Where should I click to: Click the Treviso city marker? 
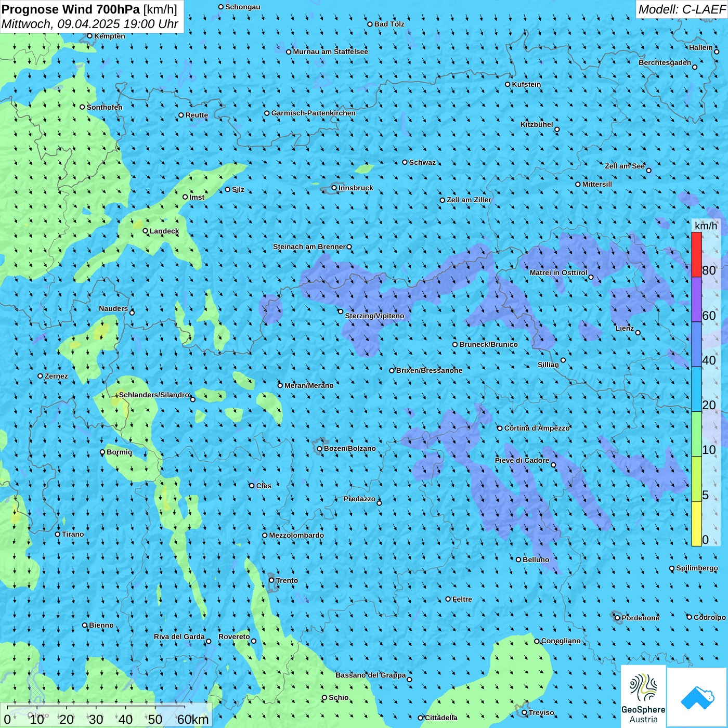point(525,712)
